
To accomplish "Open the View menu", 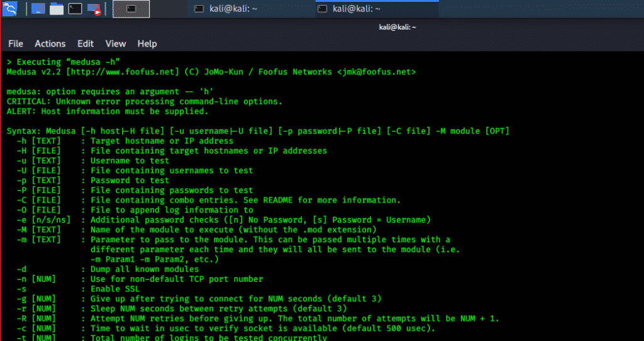I will pos(116,43).
